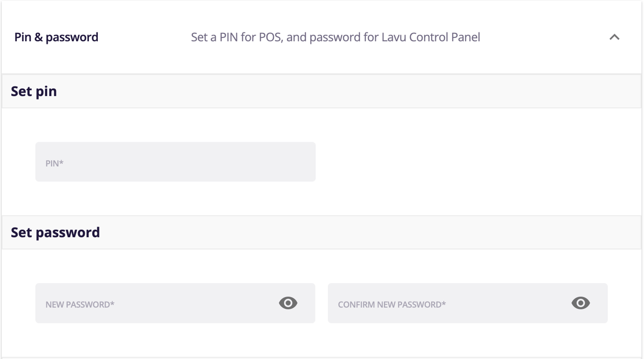The image size is (644, 359).
Task: Toggle the eye icon beside Confirm New Password
Action: 580,303
